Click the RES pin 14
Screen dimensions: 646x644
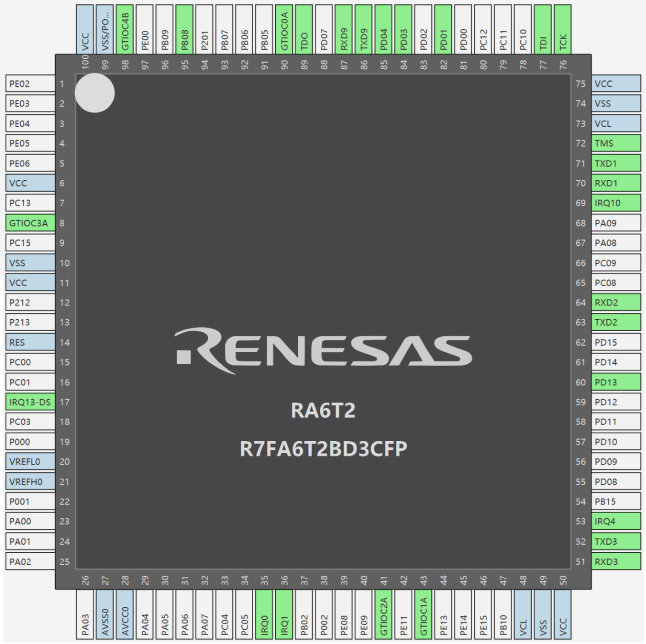click(x=30, y=342)
